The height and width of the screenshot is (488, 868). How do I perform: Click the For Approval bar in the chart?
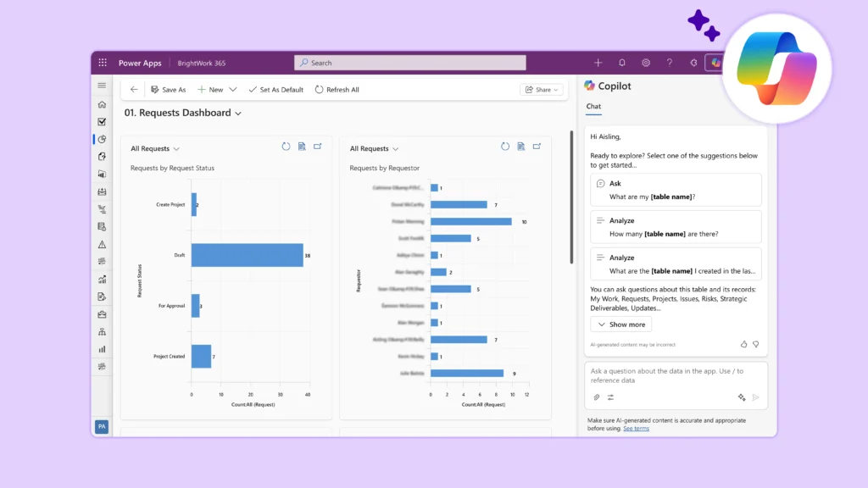click(x=196, y=306)
